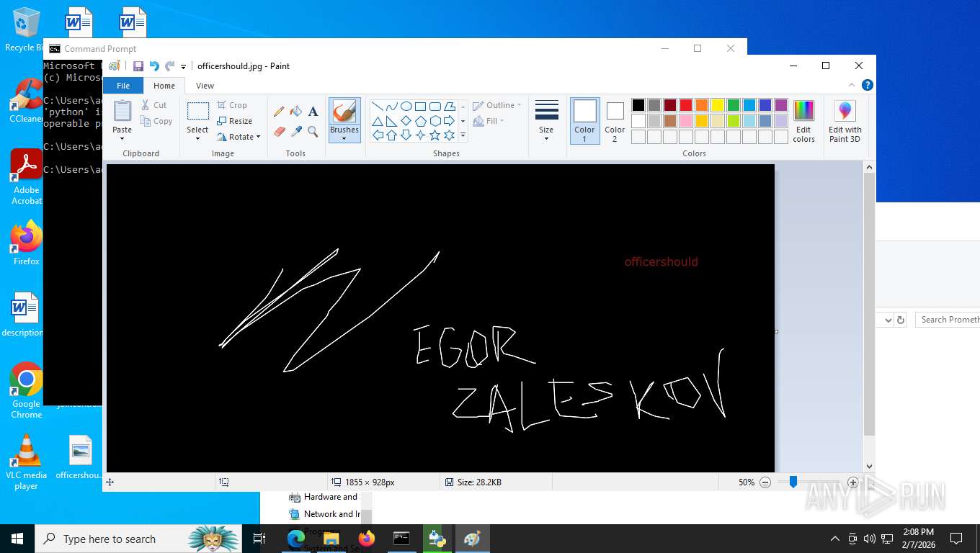Choose the Pentagon shape

tap(420, 120)
